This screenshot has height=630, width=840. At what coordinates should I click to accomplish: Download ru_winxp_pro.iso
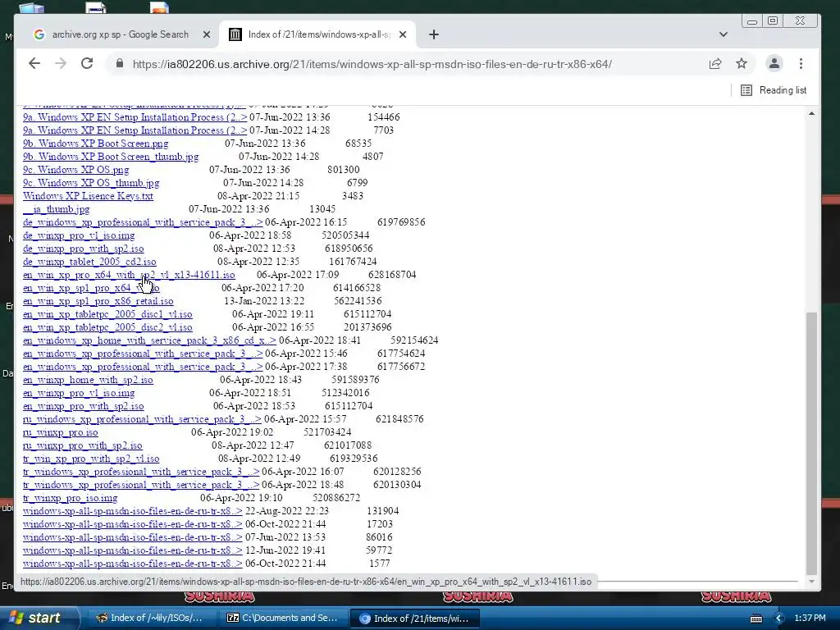(61, 432)
